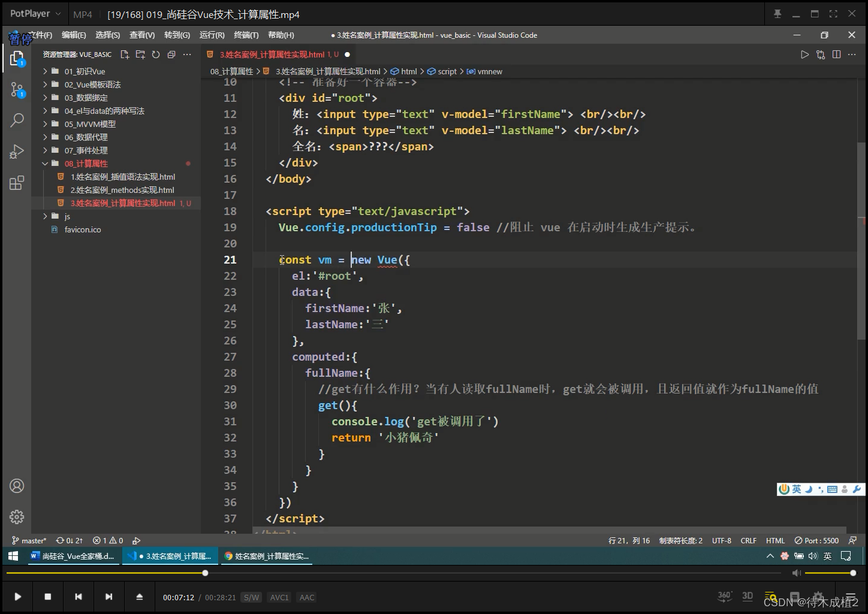Open the 运行(R) menu

click(x=212, y=35)
